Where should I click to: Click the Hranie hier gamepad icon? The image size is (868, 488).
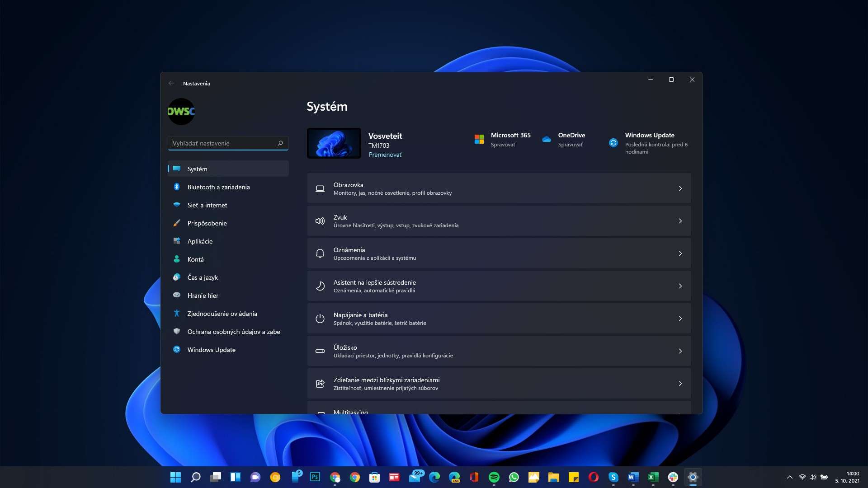pos(177,296)
